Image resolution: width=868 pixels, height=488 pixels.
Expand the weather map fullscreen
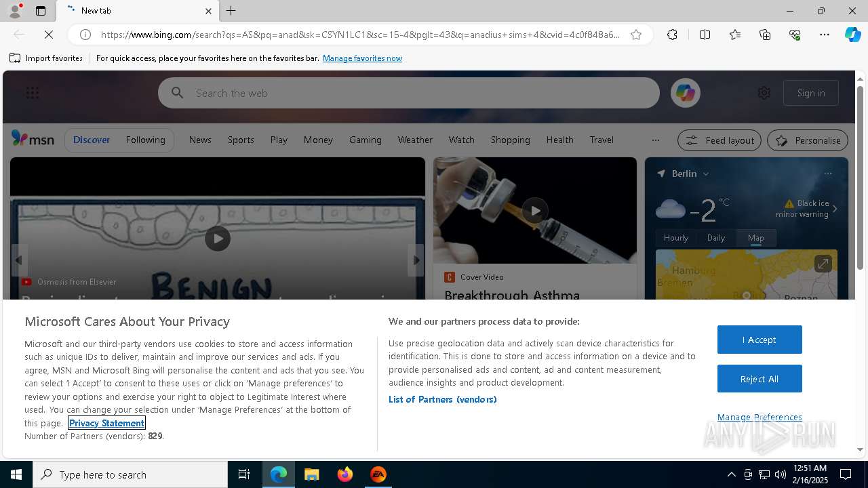[823, 264]
